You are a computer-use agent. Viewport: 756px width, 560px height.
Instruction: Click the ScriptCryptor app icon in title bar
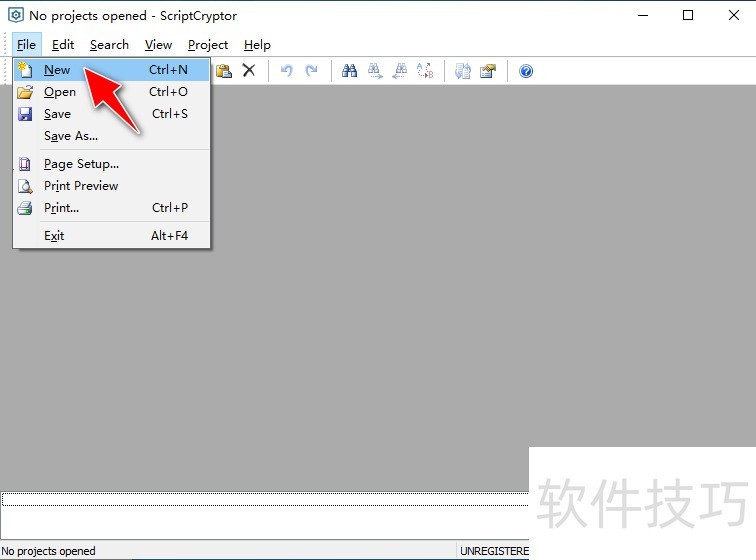tap(15, 15)
